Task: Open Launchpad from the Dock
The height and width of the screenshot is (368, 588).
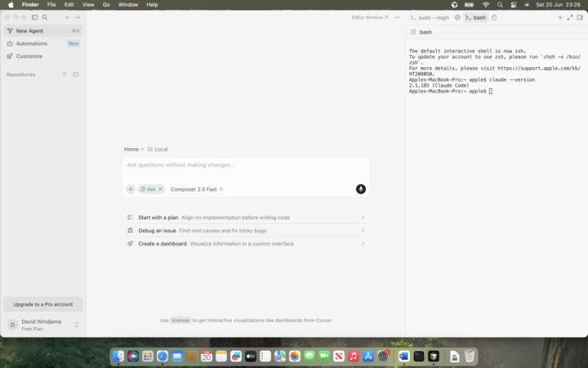Action: pos(148,356)
